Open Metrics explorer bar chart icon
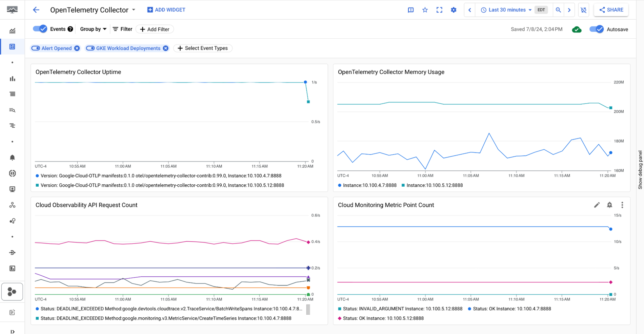Viewport: 644px width, 334px height. click(x=12, y=78)
